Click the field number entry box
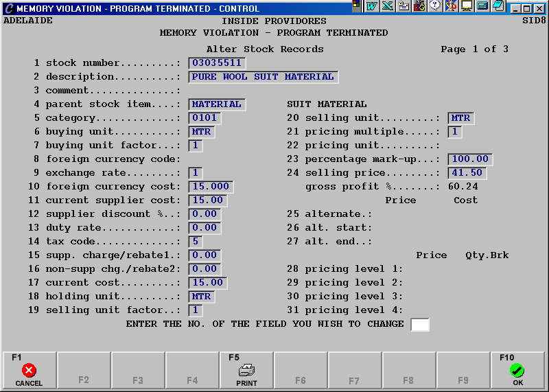The height and width of the screenshot is (392, 549). [x=419, y=325]
